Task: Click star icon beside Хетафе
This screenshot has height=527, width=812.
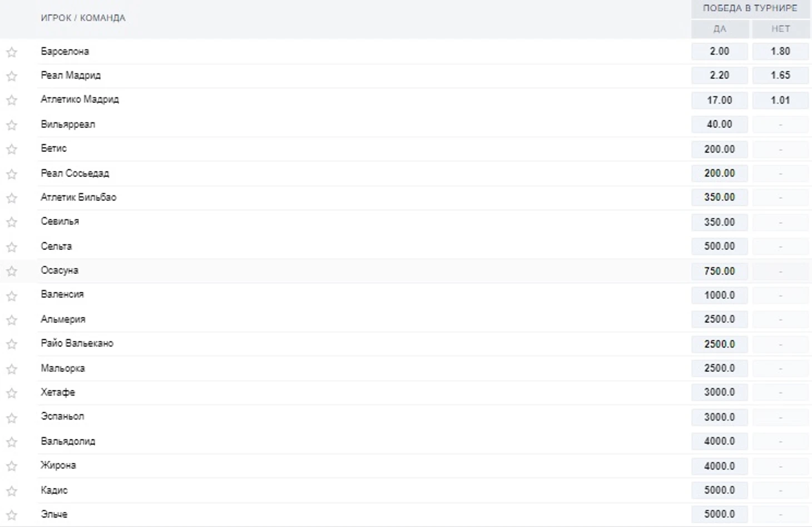Action: [12, 393]
